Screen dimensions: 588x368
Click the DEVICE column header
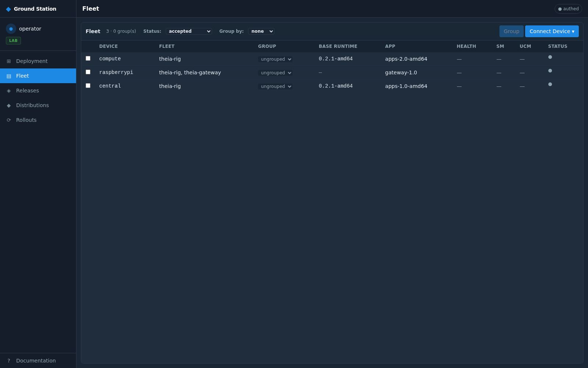click(108, 46)
